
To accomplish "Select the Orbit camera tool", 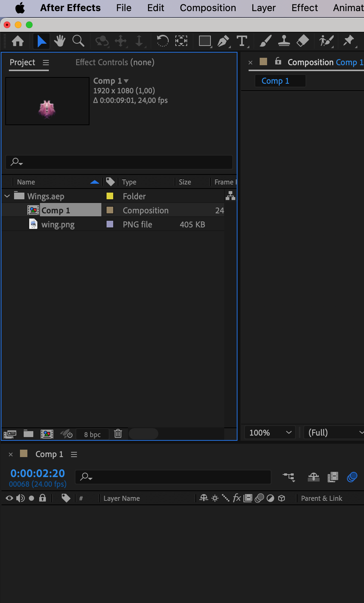I will pyautogui.click(x=102, y=41).
